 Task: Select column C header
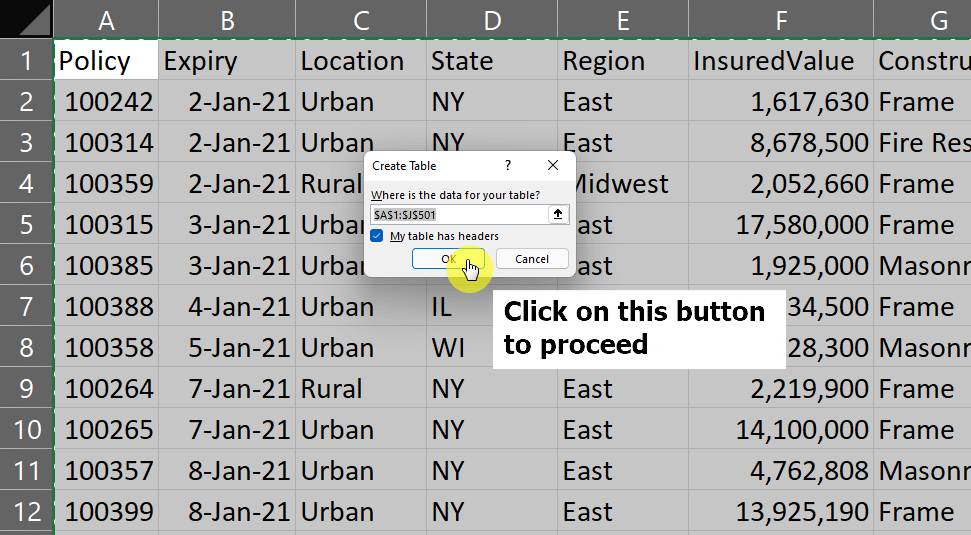coord(361,19)
